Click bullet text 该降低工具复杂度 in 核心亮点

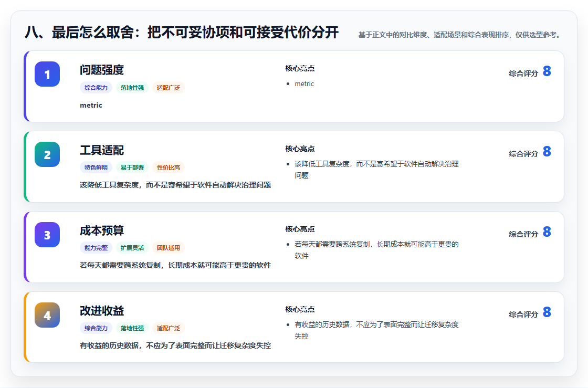376,170
